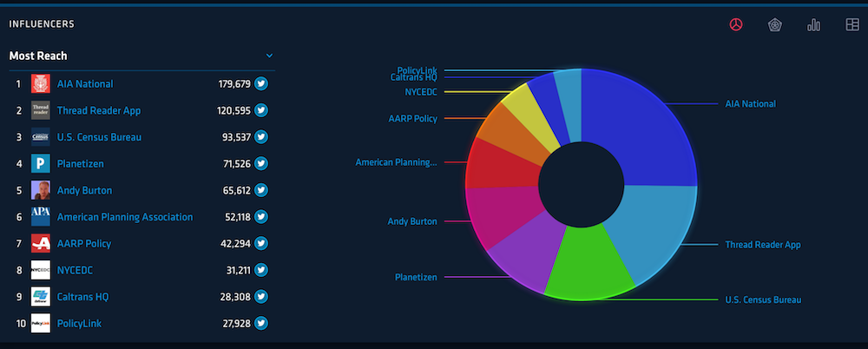Click the Planetizen chart label
Image resolution: width=868 pixels, height=349 pixels.
[x=416, y=277]
